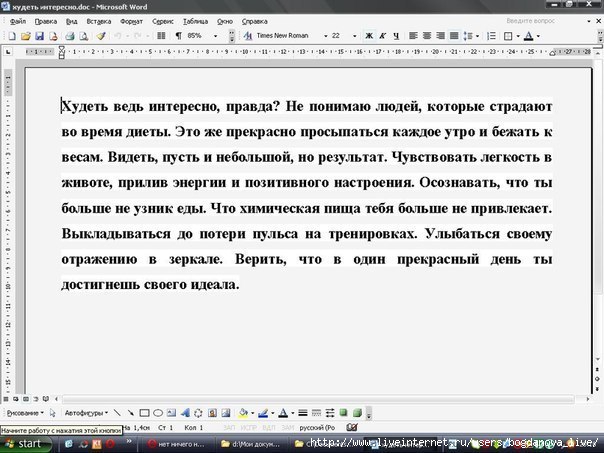
Task: Click the Borders icon
Action: click(508, 36)
